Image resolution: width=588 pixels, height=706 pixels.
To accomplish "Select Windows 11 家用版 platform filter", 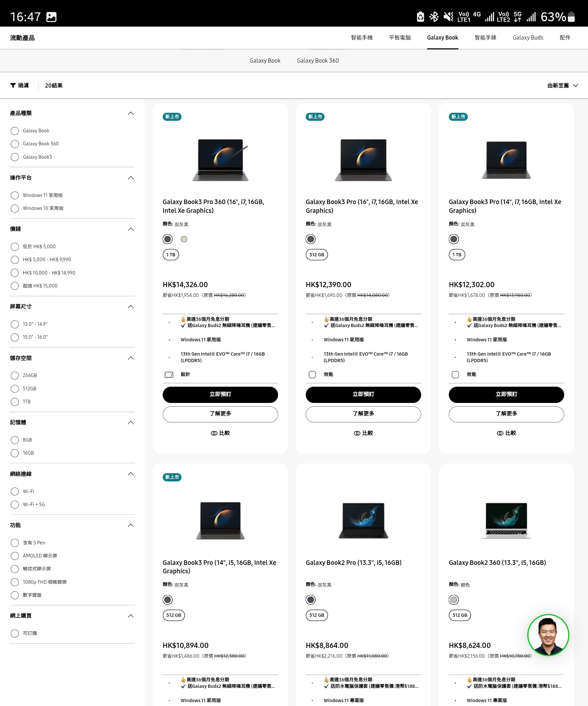I will coord(15,195).
